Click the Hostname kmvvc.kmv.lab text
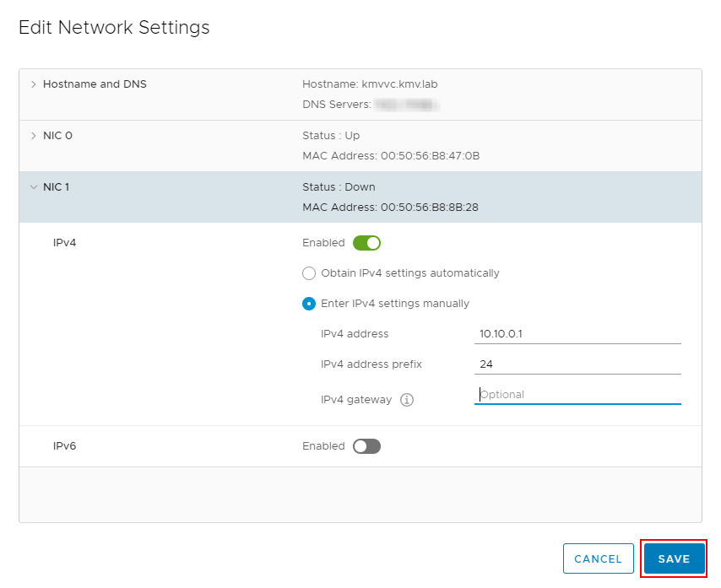The height and width of the screenshot is (588, 721). click(370, 84)
